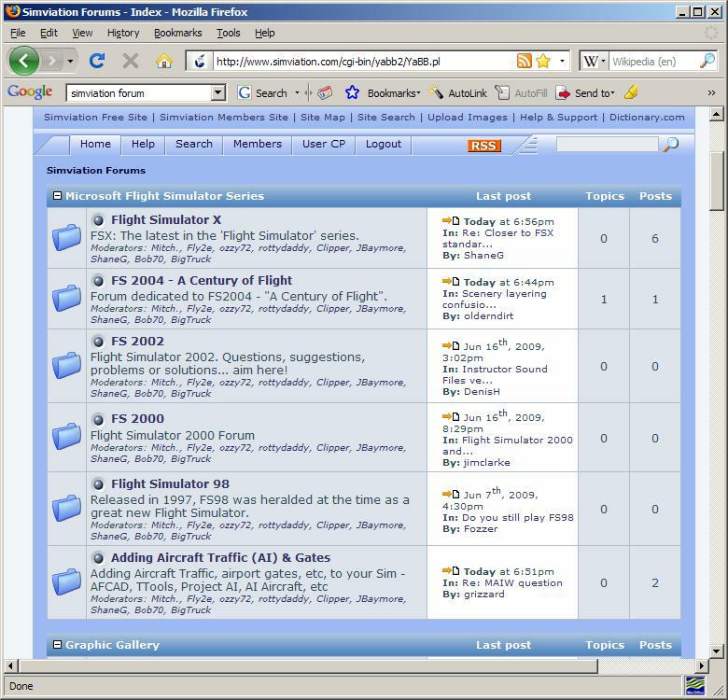Viewport: 728px width, 700px height.
Task: Click the FS 2000 folder icon
Action: (66, 437)
